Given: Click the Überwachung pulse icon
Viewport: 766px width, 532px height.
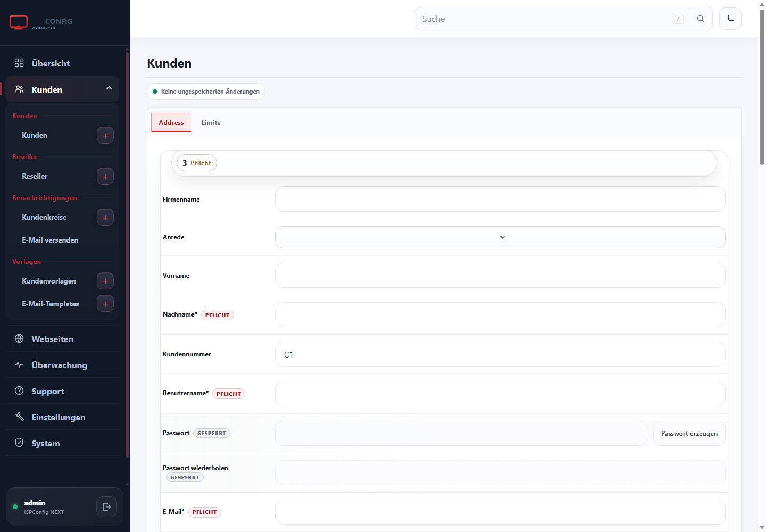Looking at the screenshot, I should (19, 364).
